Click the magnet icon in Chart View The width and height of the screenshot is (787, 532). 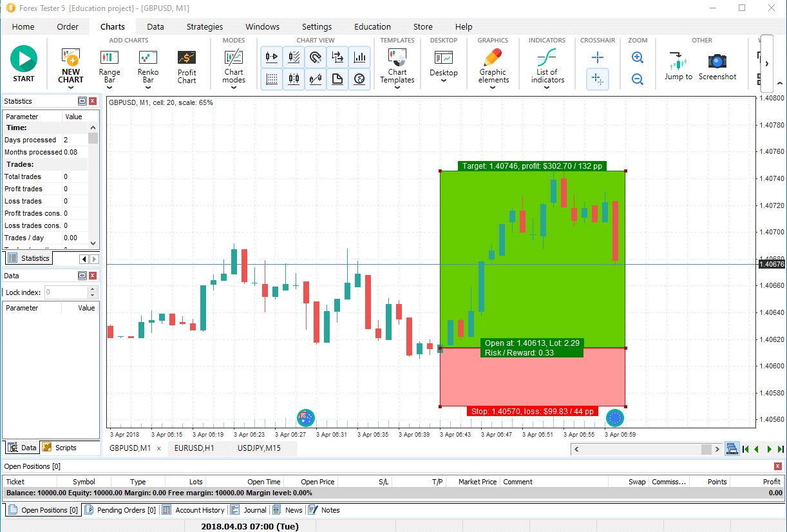click(315, 57)
